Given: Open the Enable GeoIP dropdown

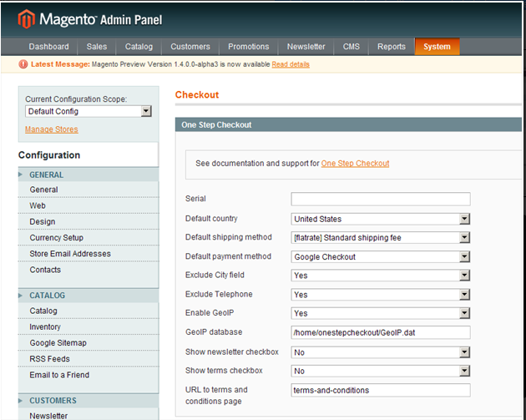Looking at the screenshot, I should 381,313.
